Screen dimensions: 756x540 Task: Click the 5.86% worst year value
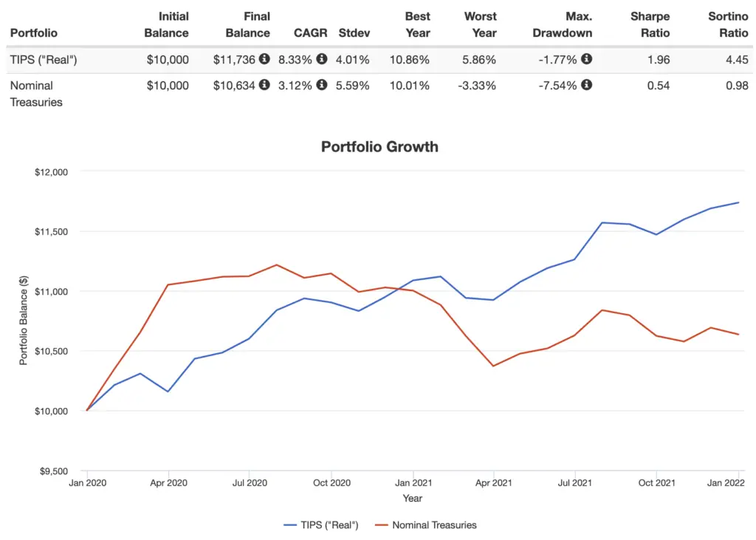478,60
